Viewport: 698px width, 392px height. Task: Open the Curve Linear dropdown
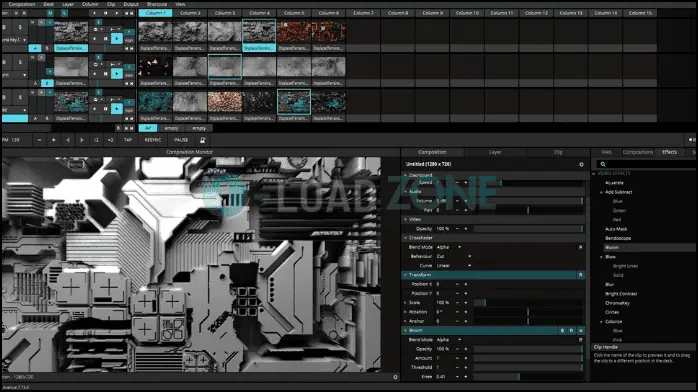tap(454, 266)
